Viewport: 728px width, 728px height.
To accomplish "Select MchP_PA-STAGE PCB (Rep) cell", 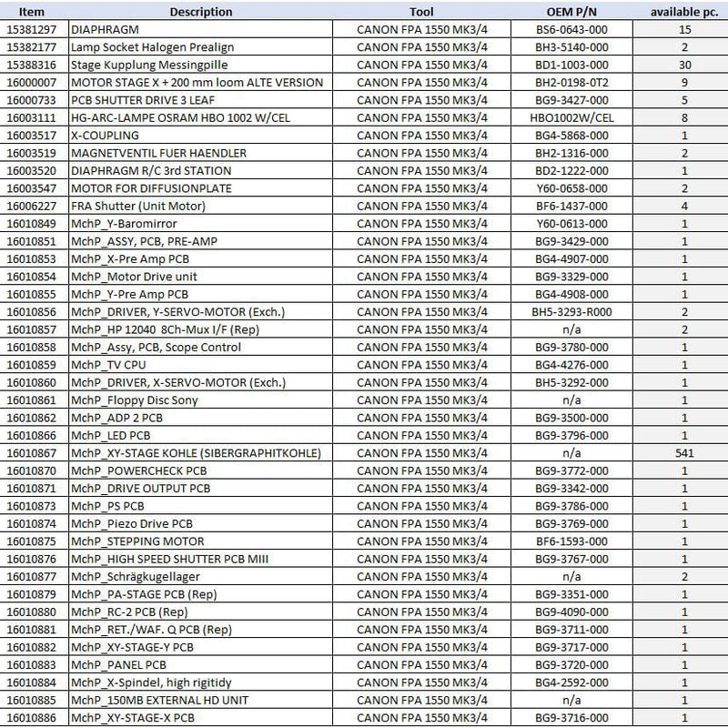I will 200,594.
